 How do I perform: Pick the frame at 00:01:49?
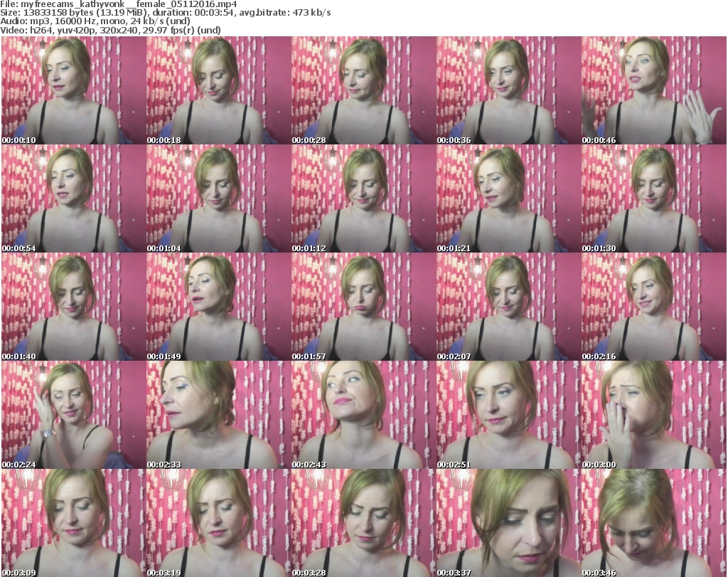[x=219, y=307]
